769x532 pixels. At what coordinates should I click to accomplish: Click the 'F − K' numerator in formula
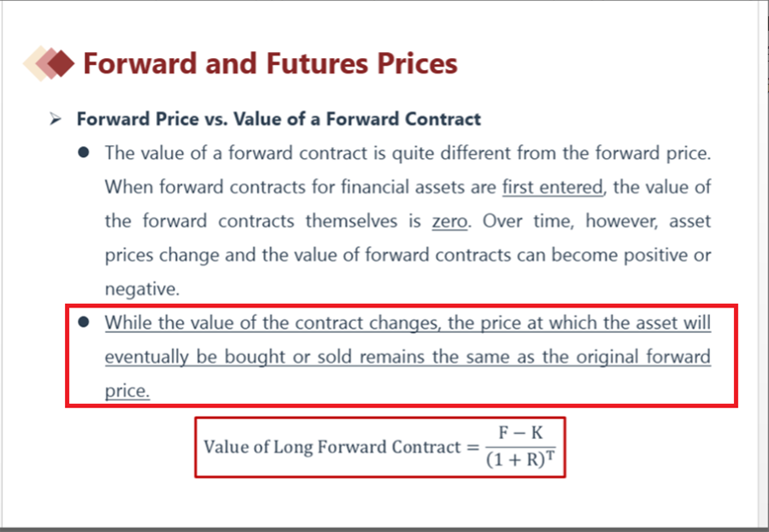pos(521,433)
